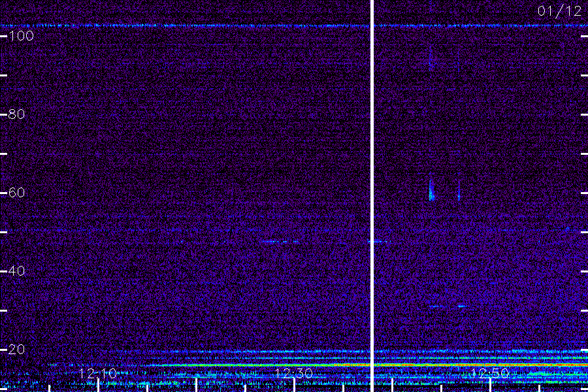The image size is (588, 392).
Task: Click the white vertical time marker line
Action: point(372,196)
